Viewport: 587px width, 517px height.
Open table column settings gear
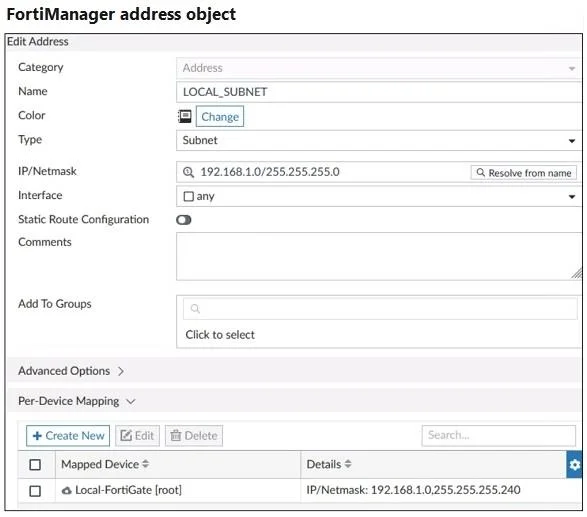[x=574, y=465]
